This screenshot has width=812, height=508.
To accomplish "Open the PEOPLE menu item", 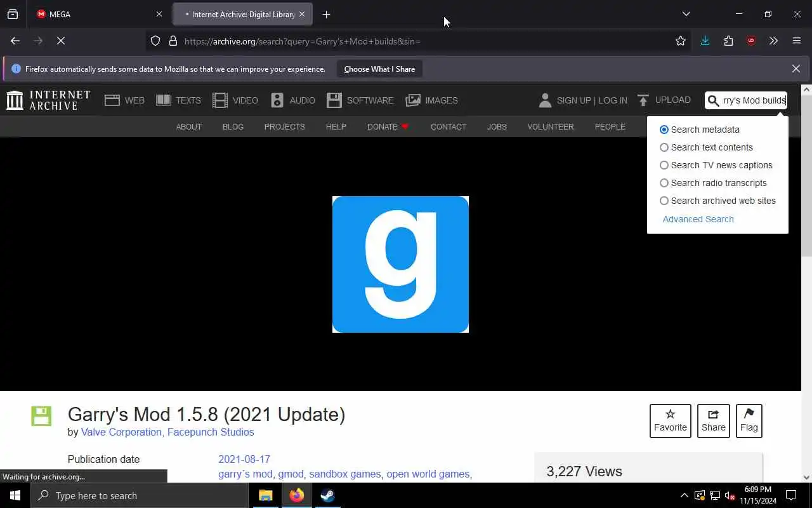I will [610, 126].
